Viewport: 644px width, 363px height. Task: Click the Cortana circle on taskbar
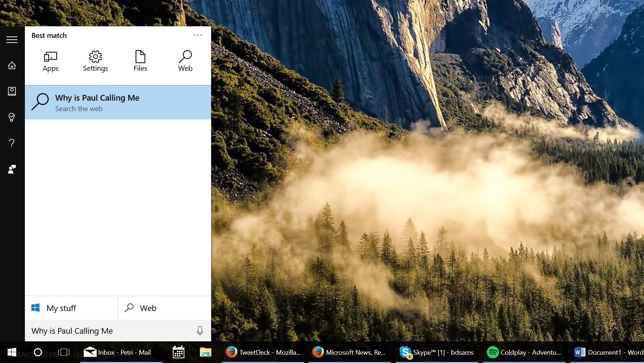(38, 352)
